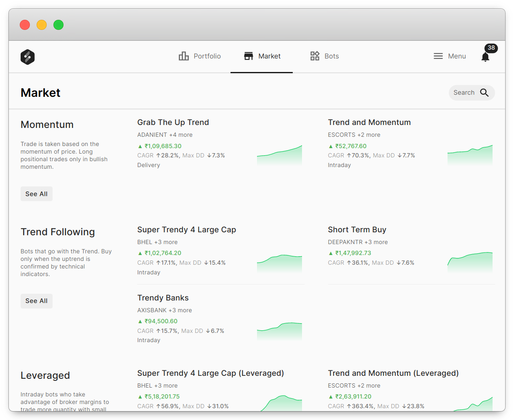The width and height of the screenshot is (514, 420).
Task: Open the Short Term Buy bot
Action: coord(357,230)
